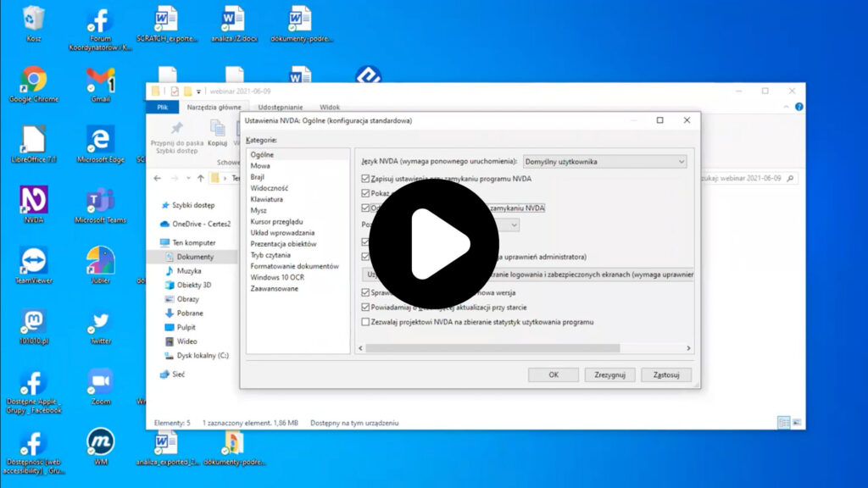This screenshot has height=488, width=868.
Task: Open recent locations dropdown beside Explorer navigation arrows
Action: click(188, 178)
